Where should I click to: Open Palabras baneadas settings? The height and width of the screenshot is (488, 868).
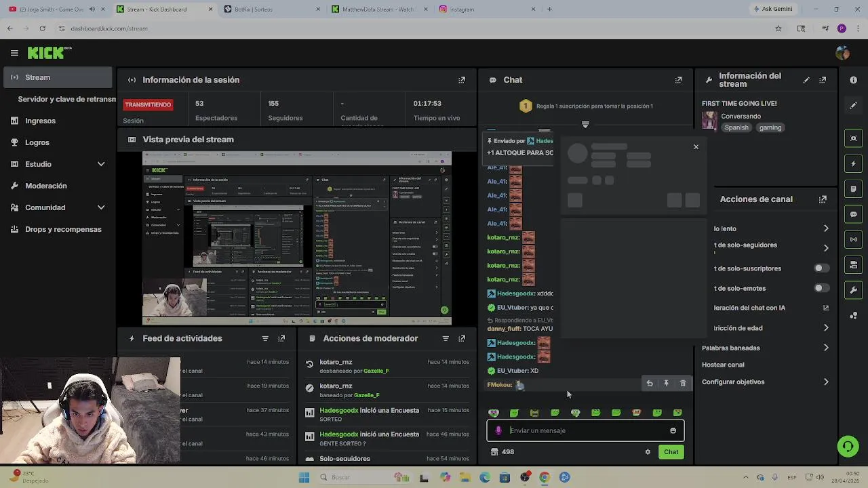(x=766, y=348)
